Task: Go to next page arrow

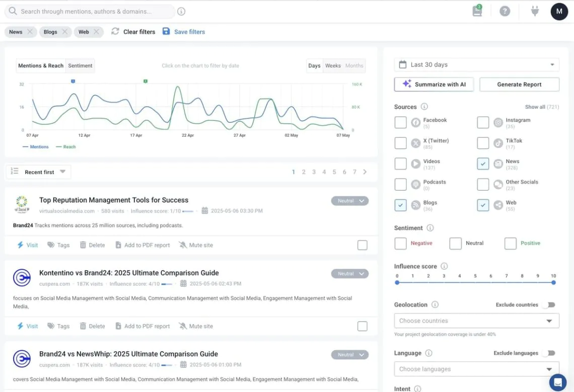Action: coord(365,172)
